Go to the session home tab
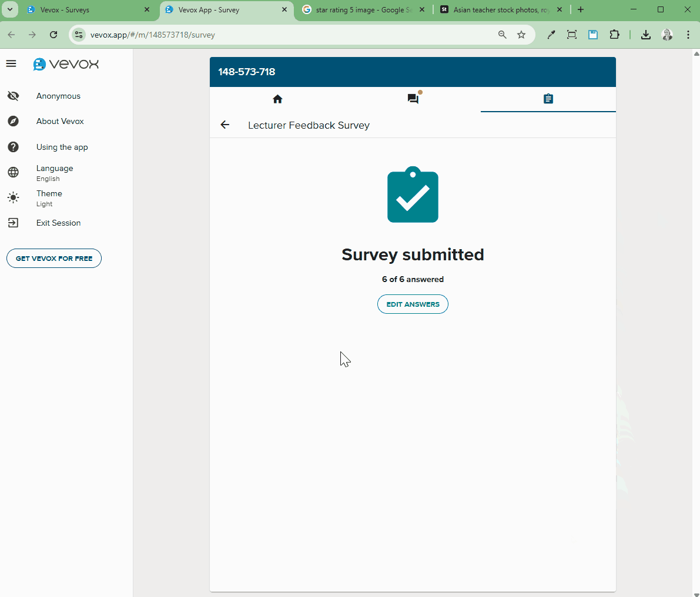This screenshot has height=597, width=700. pos(277,99)
